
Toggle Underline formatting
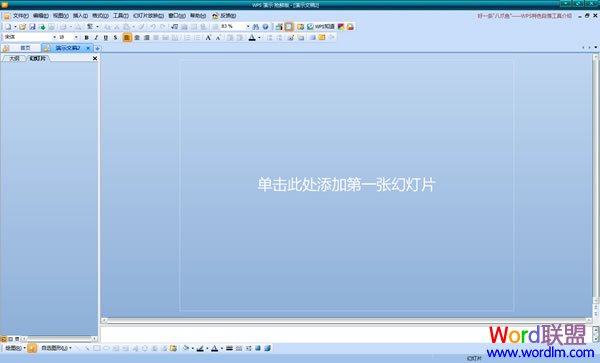click(x=106, y=37)
